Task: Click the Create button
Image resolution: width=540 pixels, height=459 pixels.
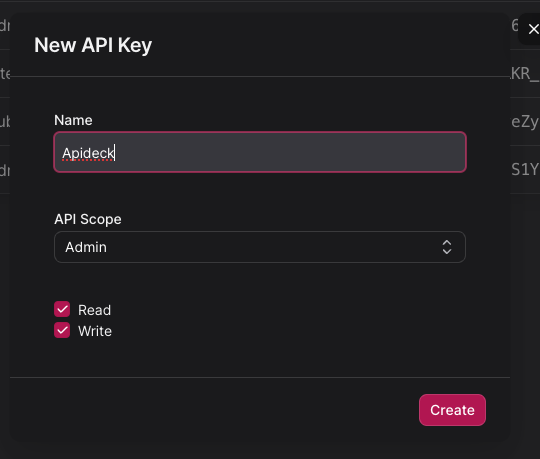Action: [452, 410]
